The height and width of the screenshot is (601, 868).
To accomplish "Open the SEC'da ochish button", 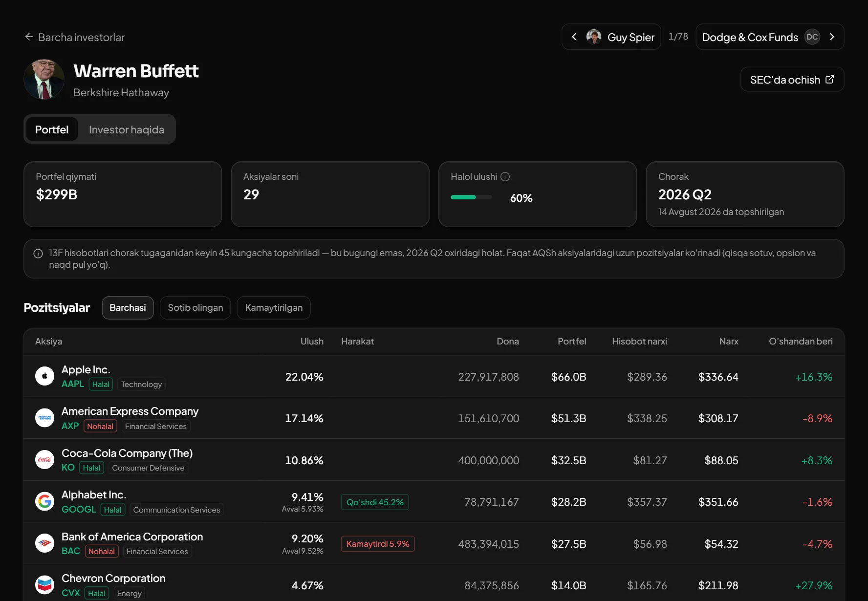I will [792, 79].
